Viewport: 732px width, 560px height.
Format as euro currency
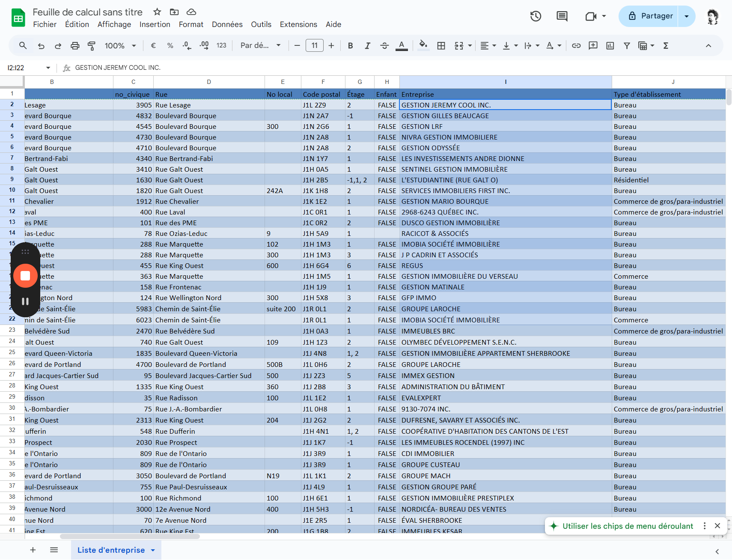tap(153, 45)
